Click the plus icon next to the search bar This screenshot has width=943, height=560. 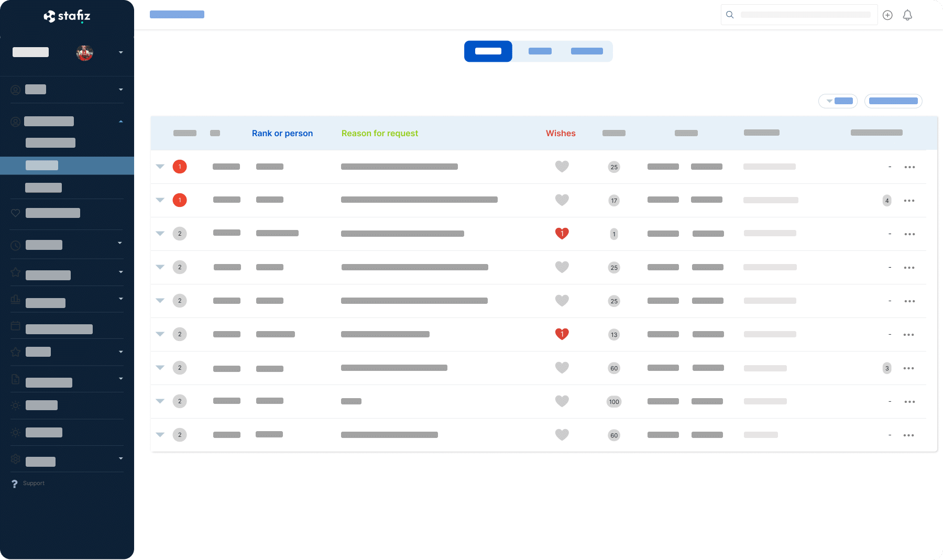887,15
